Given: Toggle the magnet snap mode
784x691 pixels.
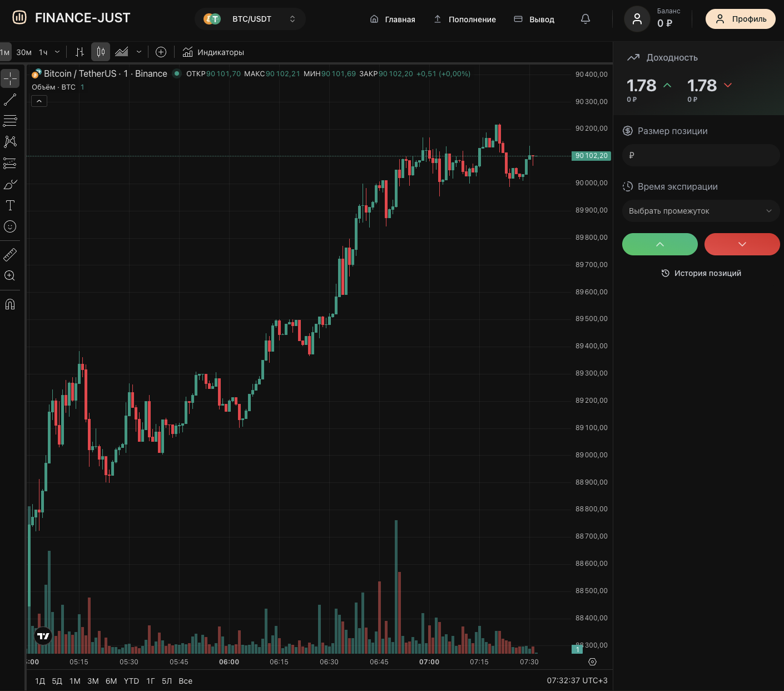Looking at the screenshot, I should click(10, 304).
